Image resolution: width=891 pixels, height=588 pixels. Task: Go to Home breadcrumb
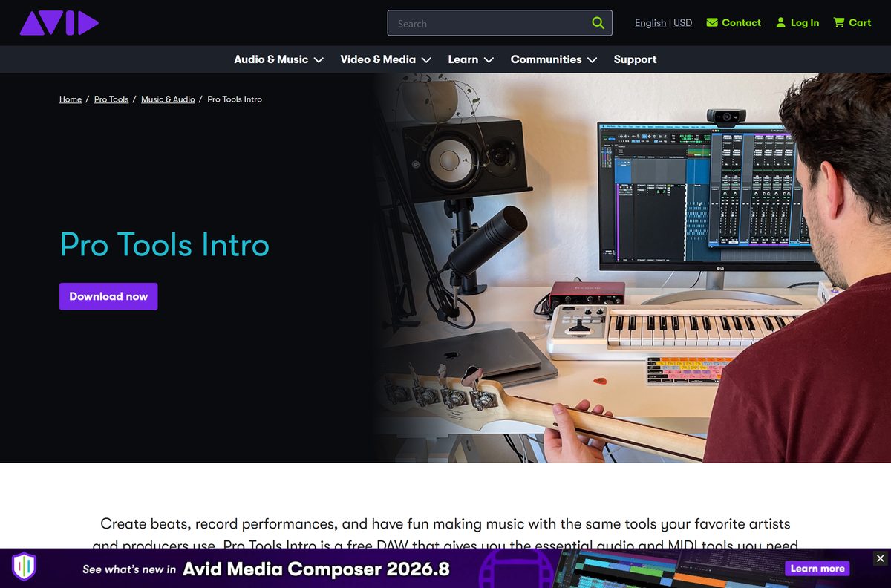tap(71, 99)
